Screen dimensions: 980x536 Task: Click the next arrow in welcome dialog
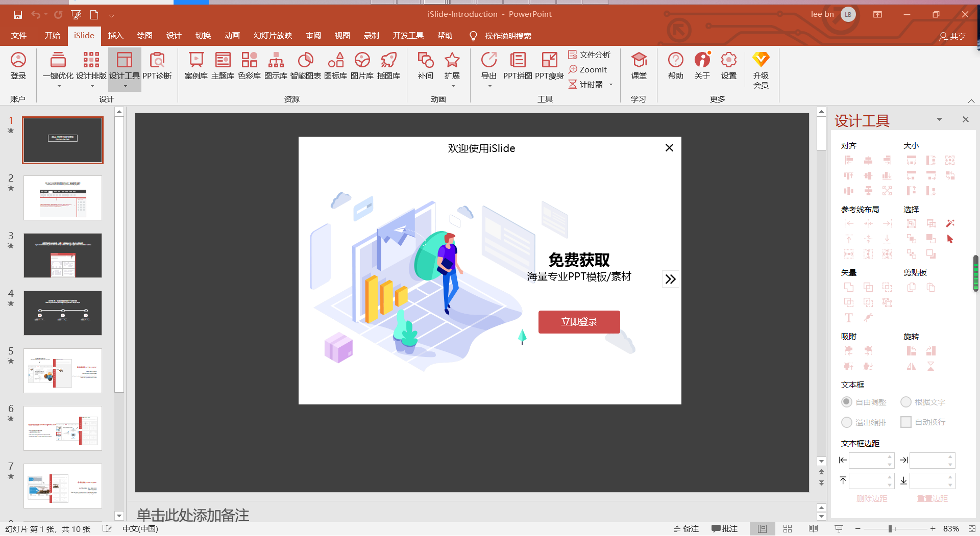click(670, 279)
